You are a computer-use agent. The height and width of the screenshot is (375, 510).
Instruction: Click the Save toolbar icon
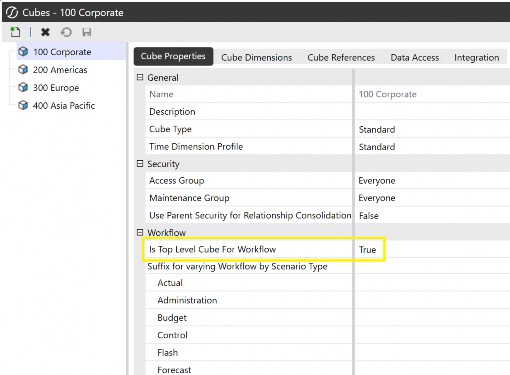[87, 32]
